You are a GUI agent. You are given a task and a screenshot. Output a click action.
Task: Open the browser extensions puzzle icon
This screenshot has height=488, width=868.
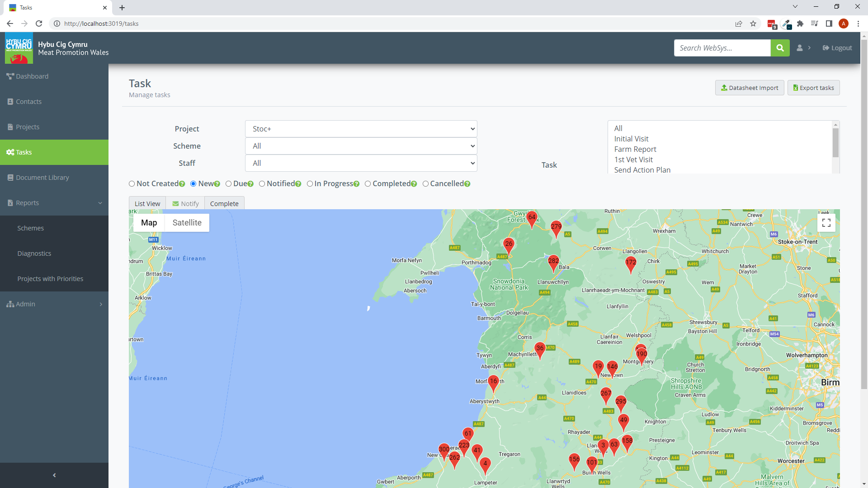coord(800,23)
